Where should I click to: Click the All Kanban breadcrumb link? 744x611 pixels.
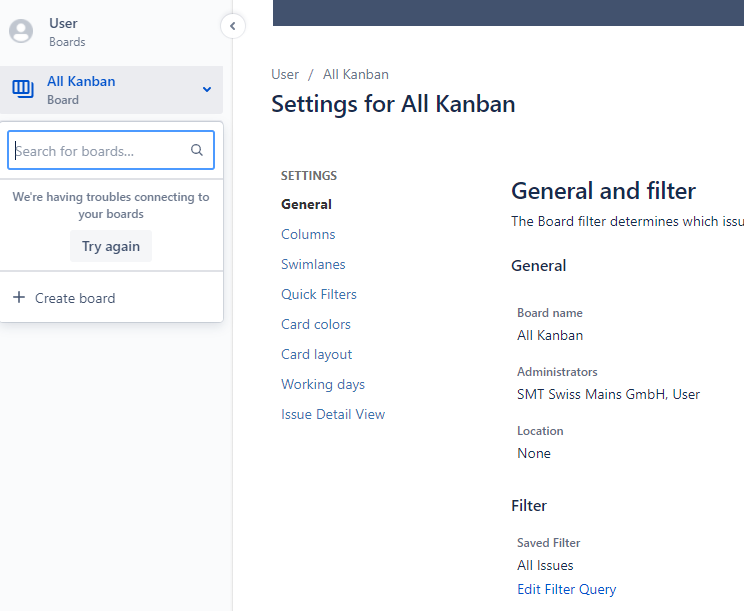[356, 74]
